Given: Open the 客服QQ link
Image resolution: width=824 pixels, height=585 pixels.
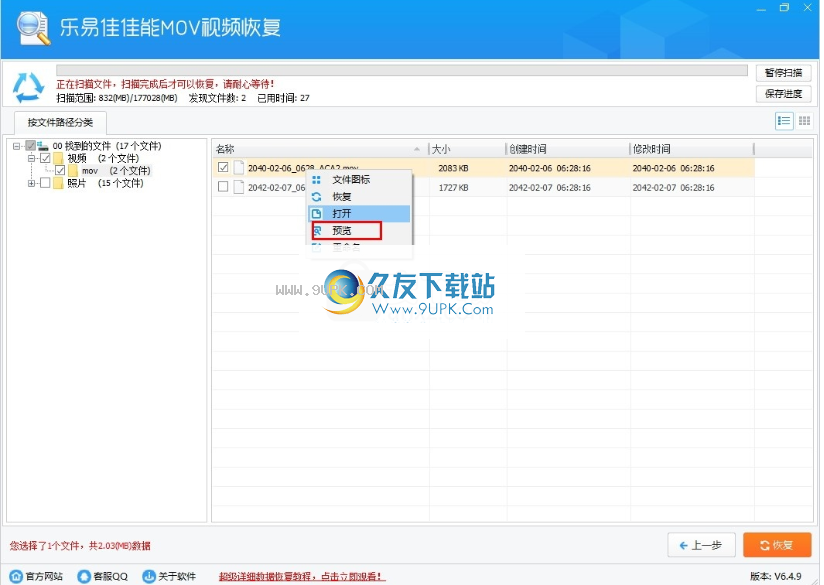Looking at the screenshot, I should pyautogui.click(x=111, y=577).
